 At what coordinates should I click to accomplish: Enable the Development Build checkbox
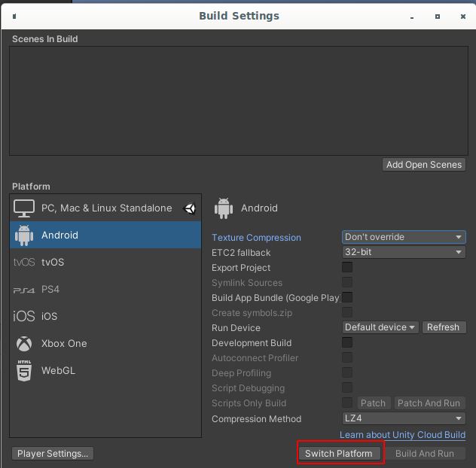click(x=347, y=342)
